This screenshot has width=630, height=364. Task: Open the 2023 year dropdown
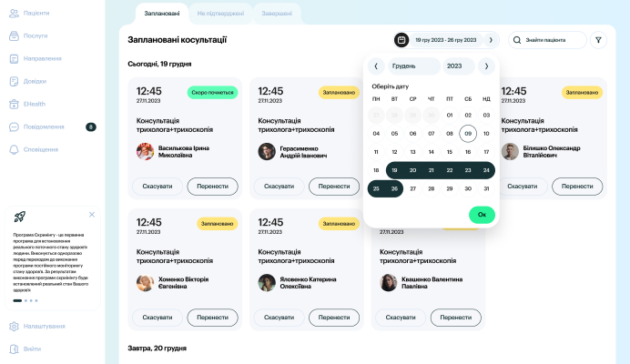point(458,66)
